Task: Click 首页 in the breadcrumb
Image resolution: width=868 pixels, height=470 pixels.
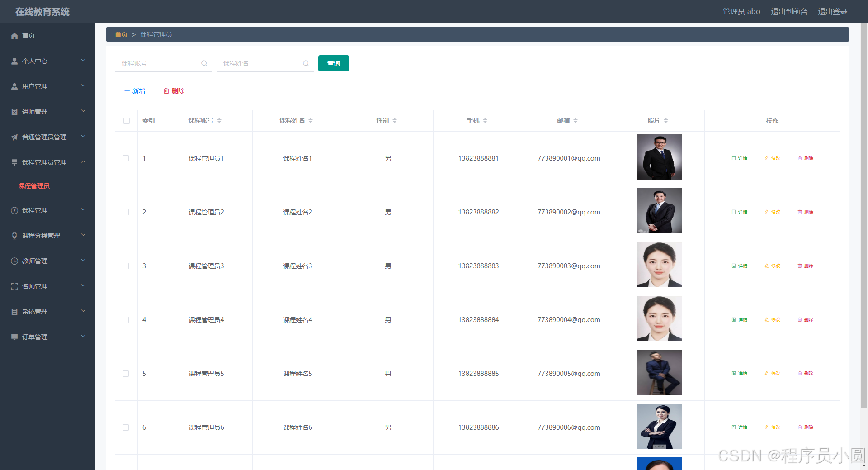Action: (x=121, y=34)
